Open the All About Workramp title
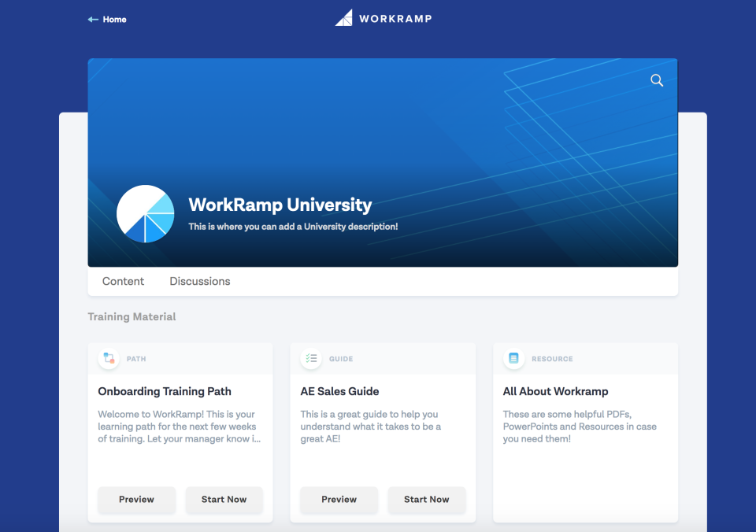Screen dimensions: 756x532 (x=555, y=391)
